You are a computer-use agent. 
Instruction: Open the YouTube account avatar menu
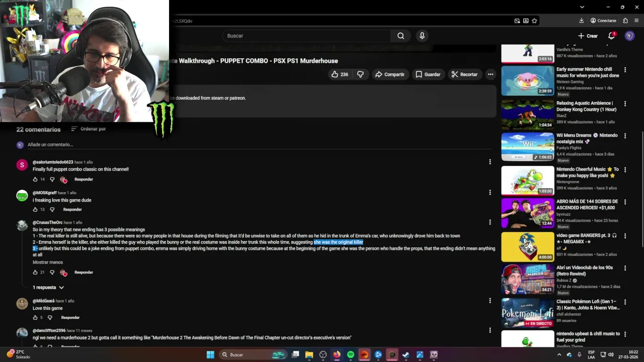629,36
